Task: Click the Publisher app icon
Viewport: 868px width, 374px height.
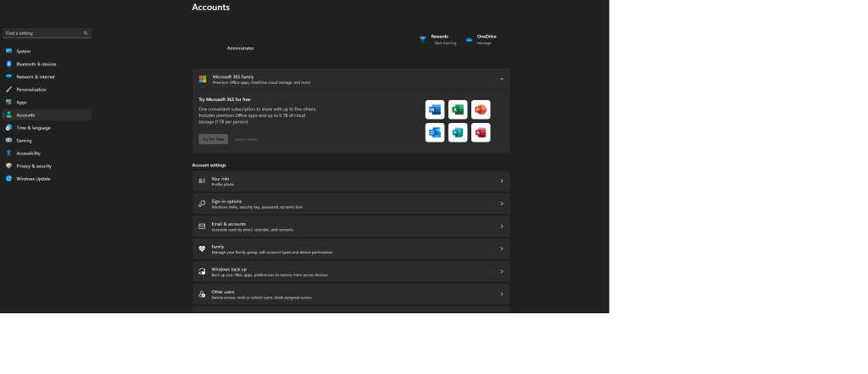Action: point(458,132)
